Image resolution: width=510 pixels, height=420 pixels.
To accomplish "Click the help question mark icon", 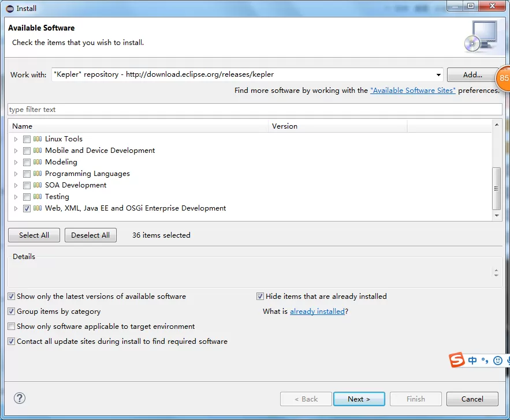I will click(x=20, y=398).
